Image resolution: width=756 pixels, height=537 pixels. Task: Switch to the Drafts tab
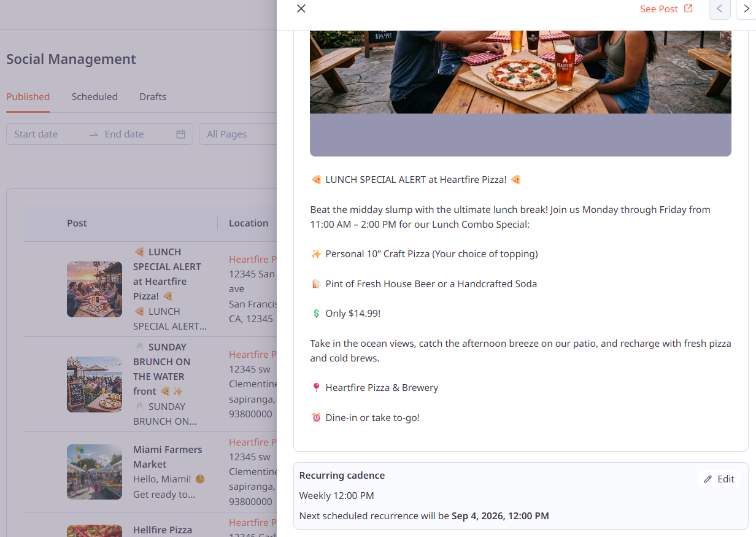pos(153,97)
